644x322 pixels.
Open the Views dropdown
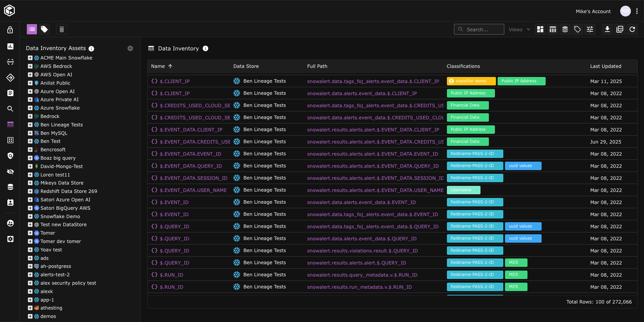pyautogui.click(x=519, y=30)
